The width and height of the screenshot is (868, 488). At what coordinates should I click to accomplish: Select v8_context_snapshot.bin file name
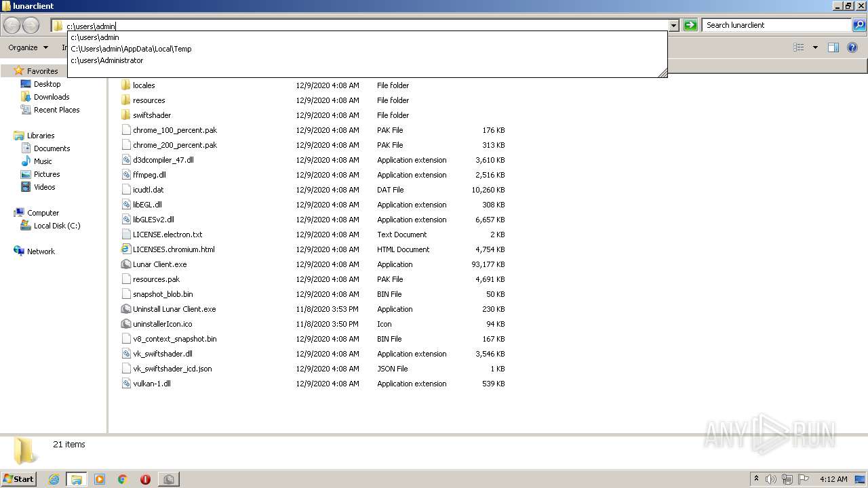pos(175,339)
